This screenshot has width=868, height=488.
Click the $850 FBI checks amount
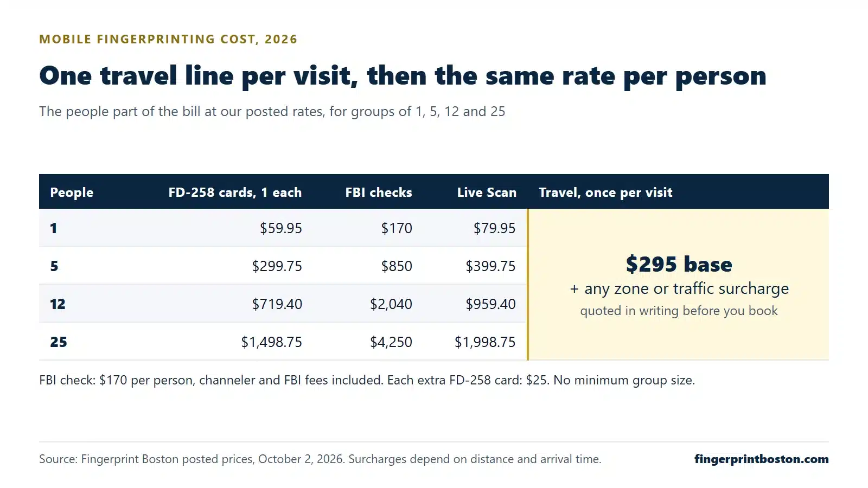click(397, 266)
